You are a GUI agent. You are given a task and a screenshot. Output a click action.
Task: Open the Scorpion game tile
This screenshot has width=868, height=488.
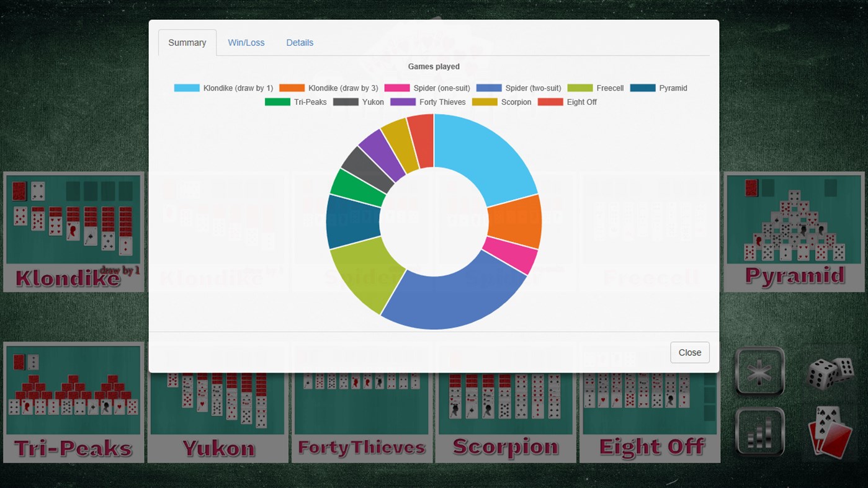pos(506,417)
